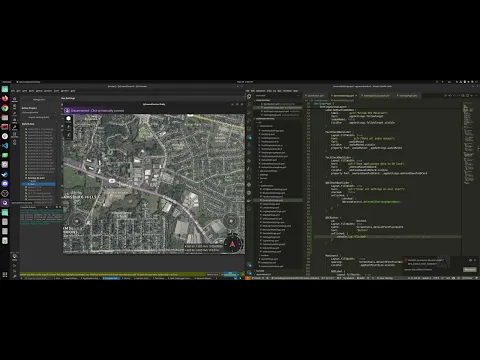Screen dimensions: 480x360
Task: Open the Active Project combo box
Action: (x=39, y=112)
